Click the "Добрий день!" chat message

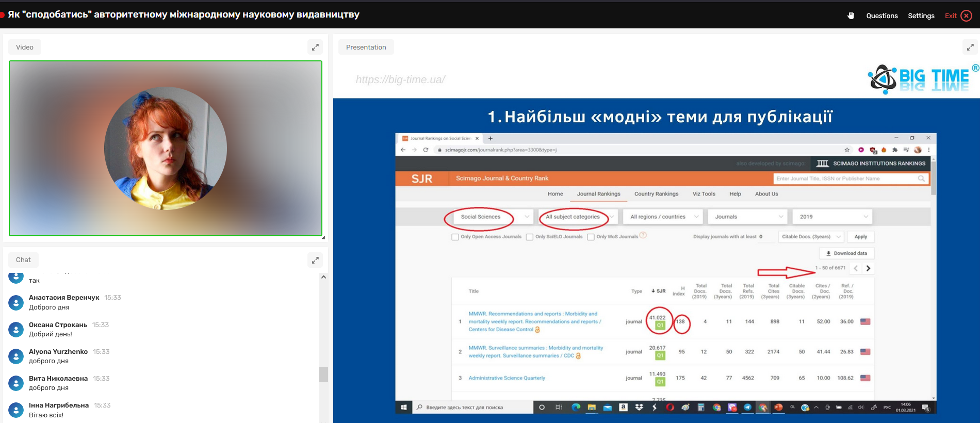51,334
